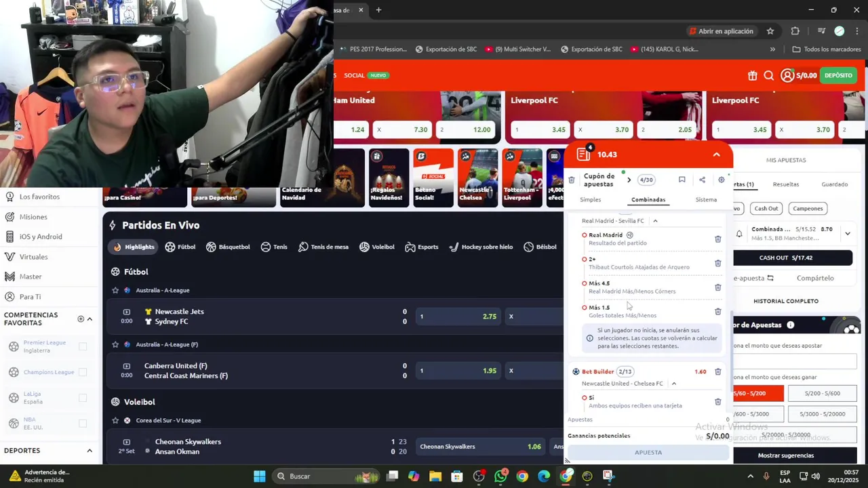Click the notification bell on Combinada bet
Viewport: 868px width, 488px height.
739,234
